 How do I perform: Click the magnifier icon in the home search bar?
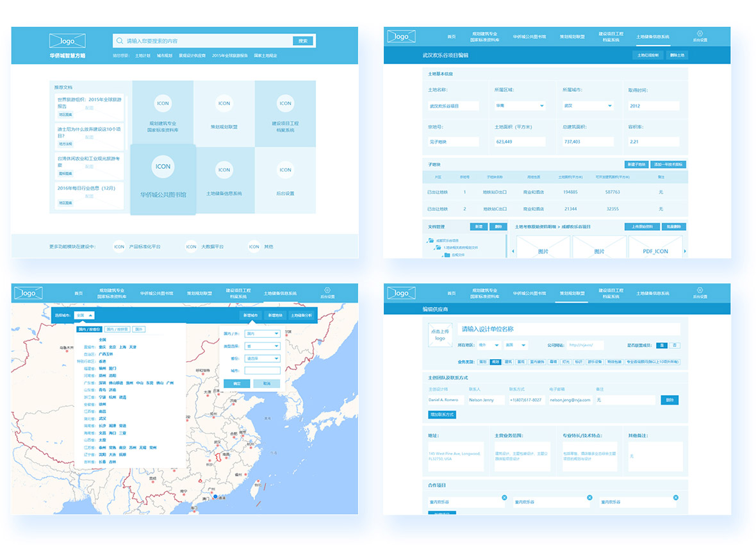120,41
